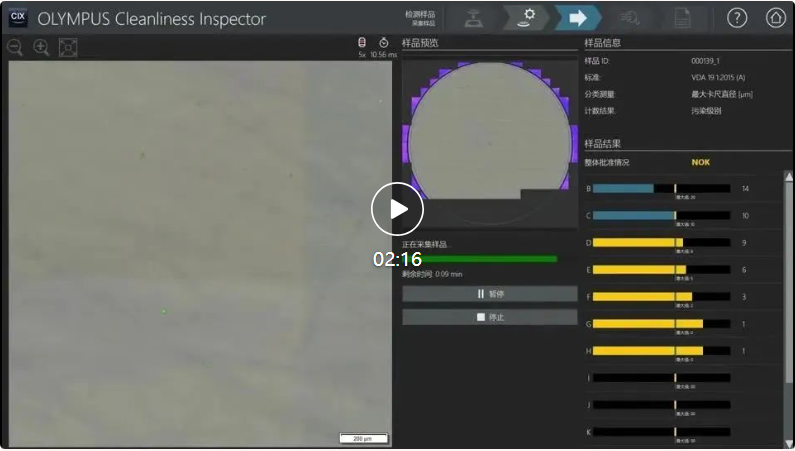Click the 5x objective lens icon
The width and height of the screenshot is (795, 451).
click(x=362, y=43)
